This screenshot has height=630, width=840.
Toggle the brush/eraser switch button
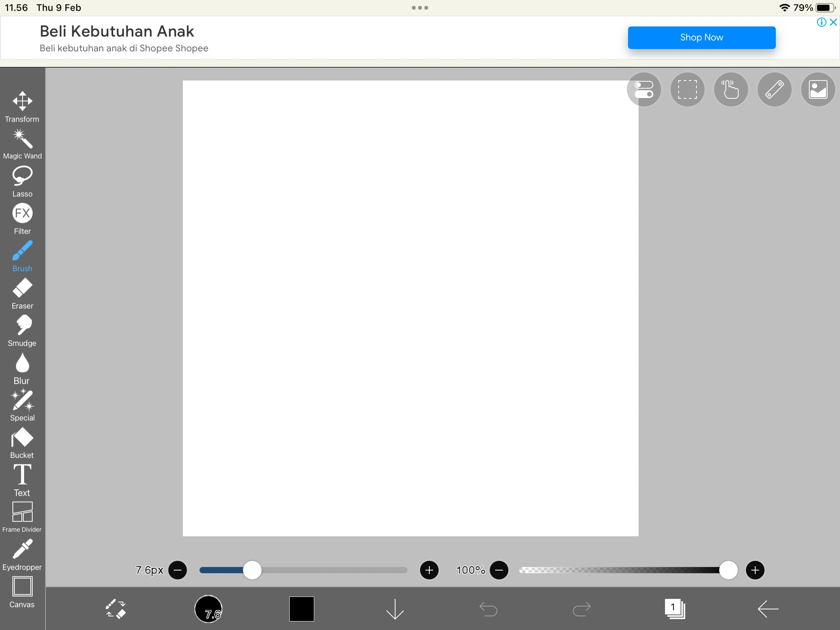coord(115,609)
